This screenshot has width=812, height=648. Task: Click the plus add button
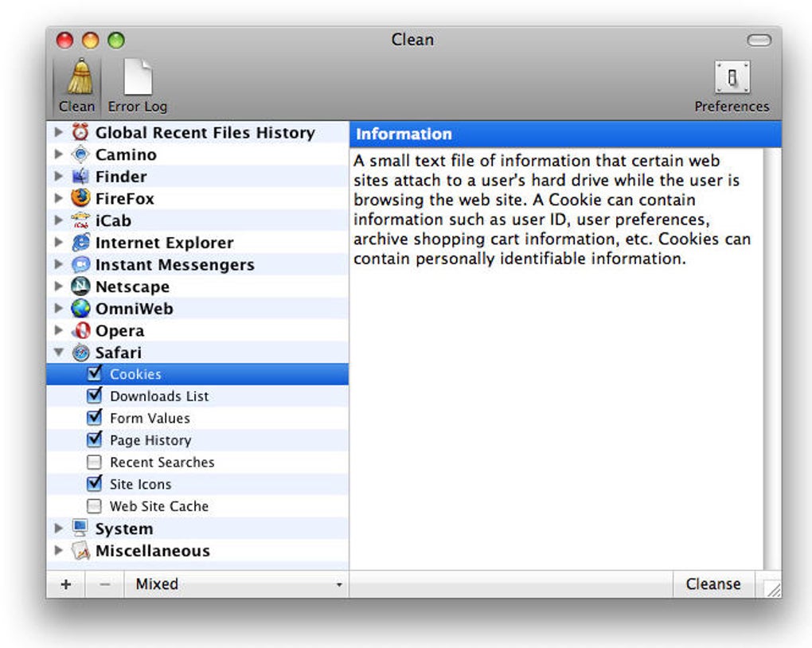(66, 584)
